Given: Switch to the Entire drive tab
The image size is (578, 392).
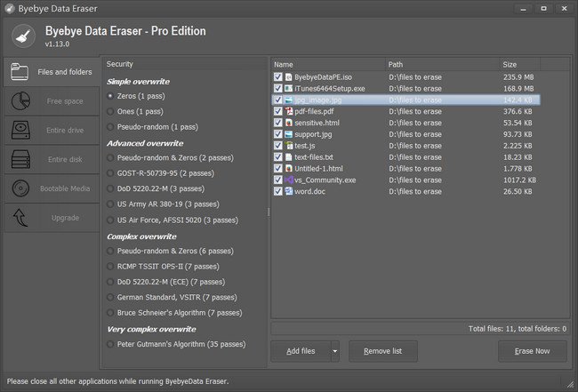Looking at the screenshot, I should click(52, 130).
